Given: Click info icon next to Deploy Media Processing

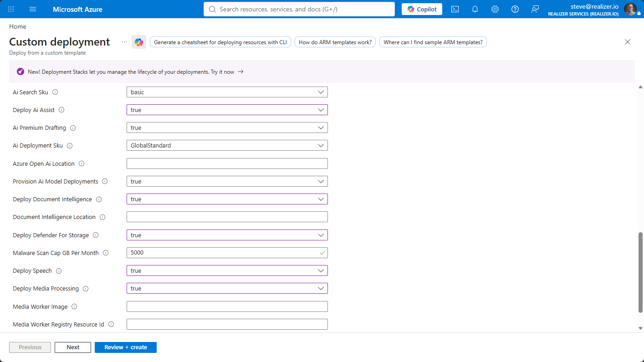Looking at the screenshot, I should click(x=86, y=289).
